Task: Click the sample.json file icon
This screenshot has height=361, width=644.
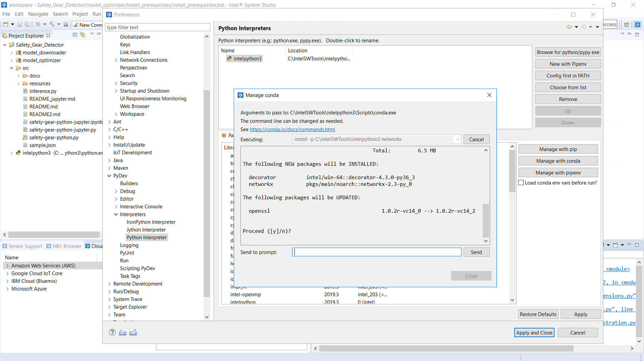Action: coord(25,145)
